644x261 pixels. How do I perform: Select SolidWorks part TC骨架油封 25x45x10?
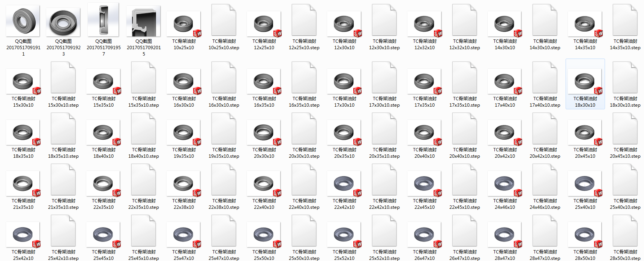pyautogui.click(x=104, y=235)
